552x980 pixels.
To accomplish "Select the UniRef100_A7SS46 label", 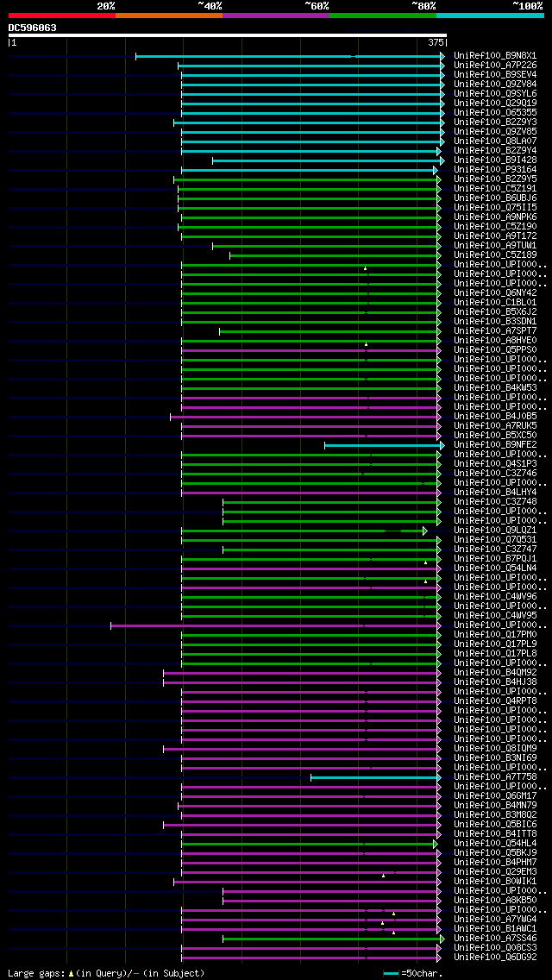I will [495, 939].
